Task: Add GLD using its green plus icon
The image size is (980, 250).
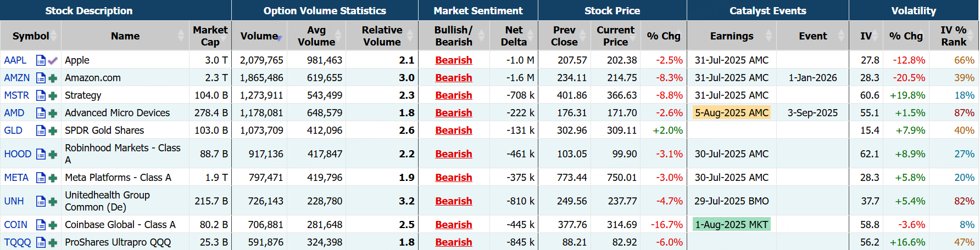Action: coord(53,131)
